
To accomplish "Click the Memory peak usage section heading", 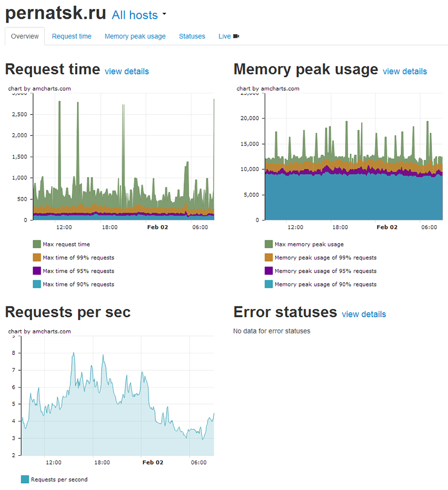I will click(x=306, y=69).
